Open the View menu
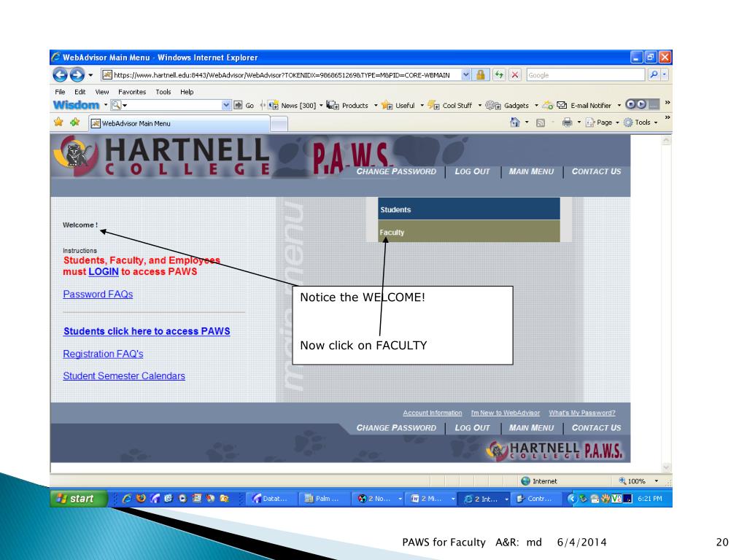This screenshot has height=560, width=747. point(102,92)
